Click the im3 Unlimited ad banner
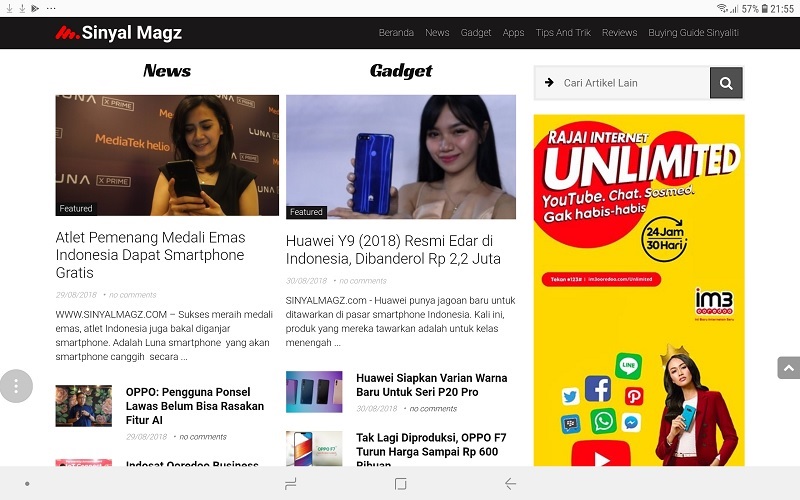800x500 pixels. pos(639,290)
